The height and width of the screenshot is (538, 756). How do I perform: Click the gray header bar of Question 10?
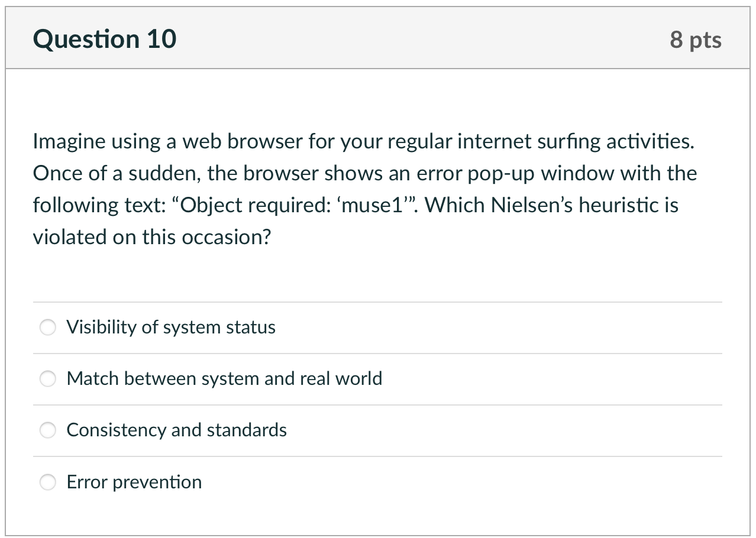point(414,38)
